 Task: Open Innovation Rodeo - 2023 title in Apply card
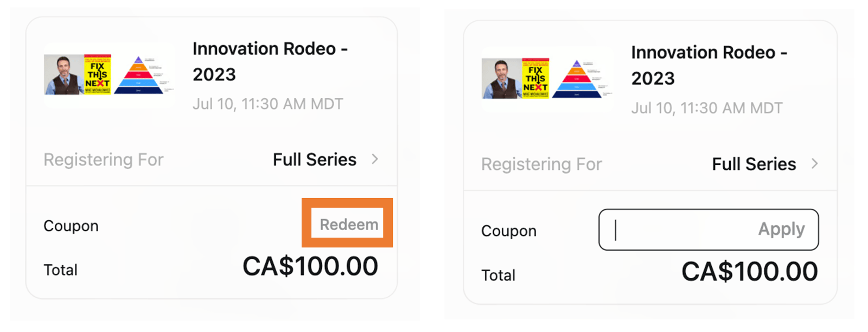(709, 65)
